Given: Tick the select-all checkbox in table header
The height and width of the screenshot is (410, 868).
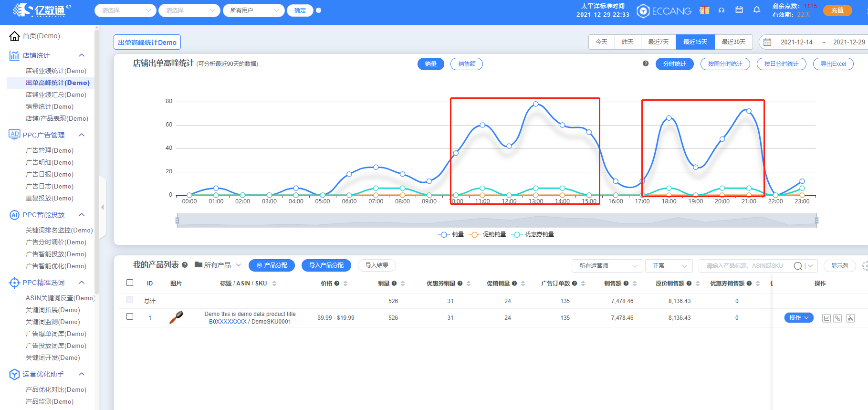Looking at the screenshot, I should point(130,283).
